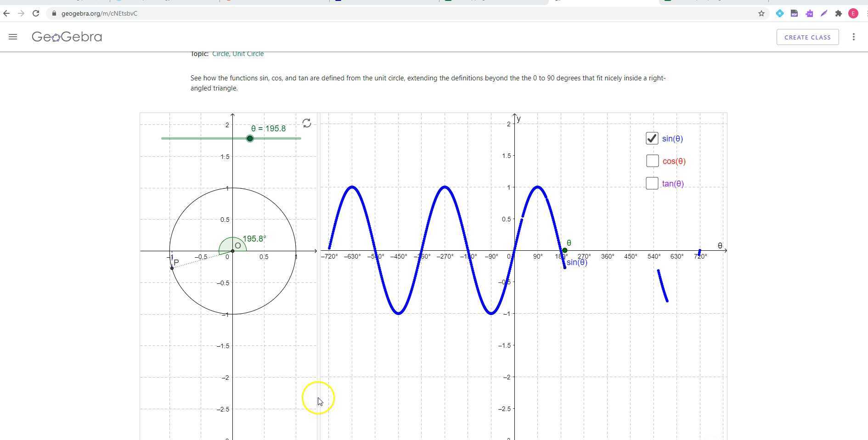Open the Unit Circle topic link
Screen dimensions: 868x440
tap(249, 54)
